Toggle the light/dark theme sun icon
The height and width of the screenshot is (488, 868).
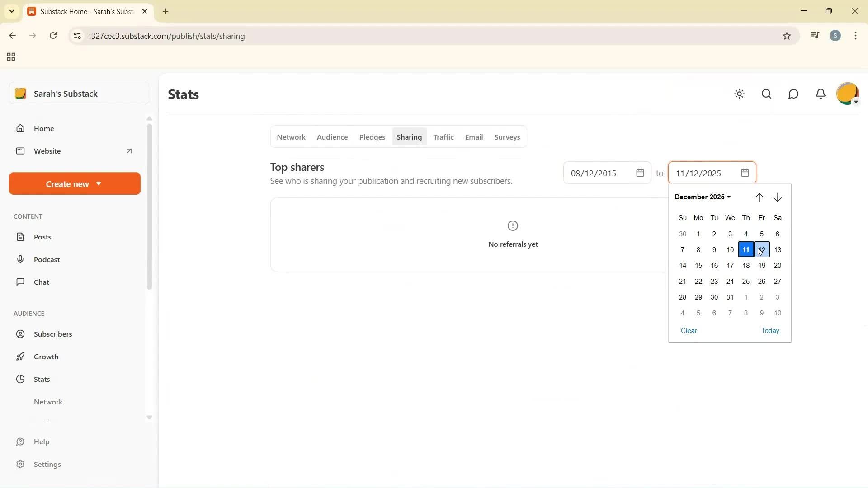pyautogui.click(x=739, y=94)
